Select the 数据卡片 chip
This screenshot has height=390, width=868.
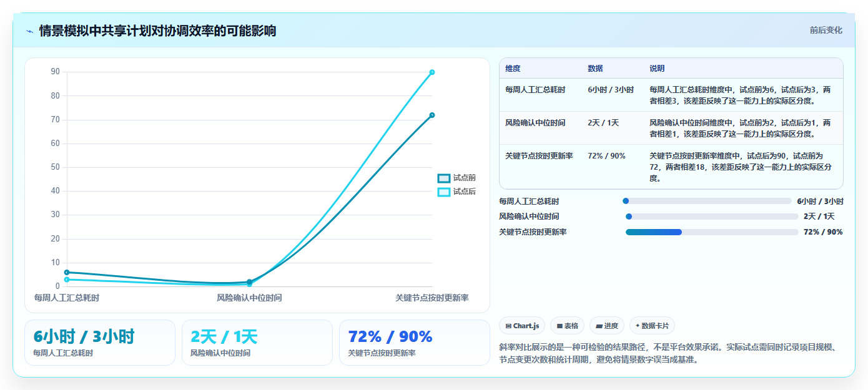point(652,326)
